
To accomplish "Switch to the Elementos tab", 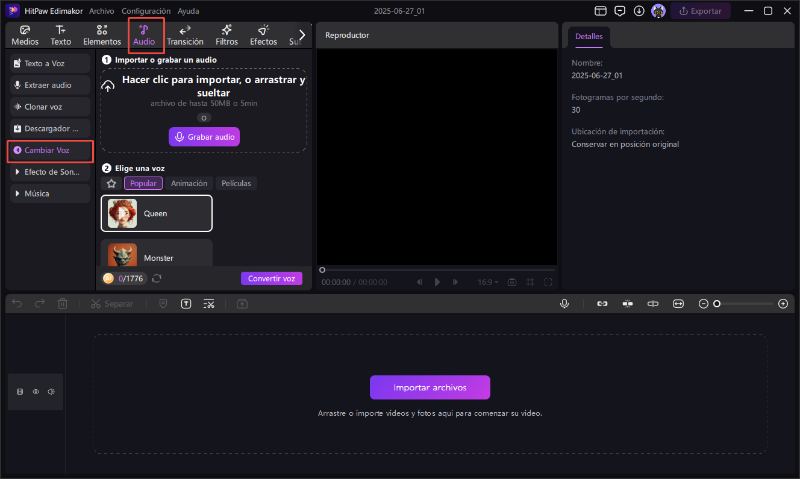I will [102, 35].
